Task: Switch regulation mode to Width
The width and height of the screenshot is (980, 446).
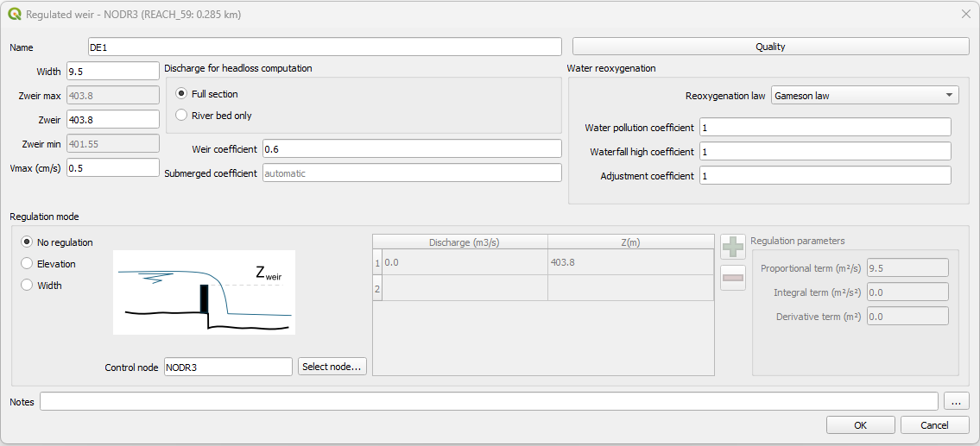Action: click(27, 286)
